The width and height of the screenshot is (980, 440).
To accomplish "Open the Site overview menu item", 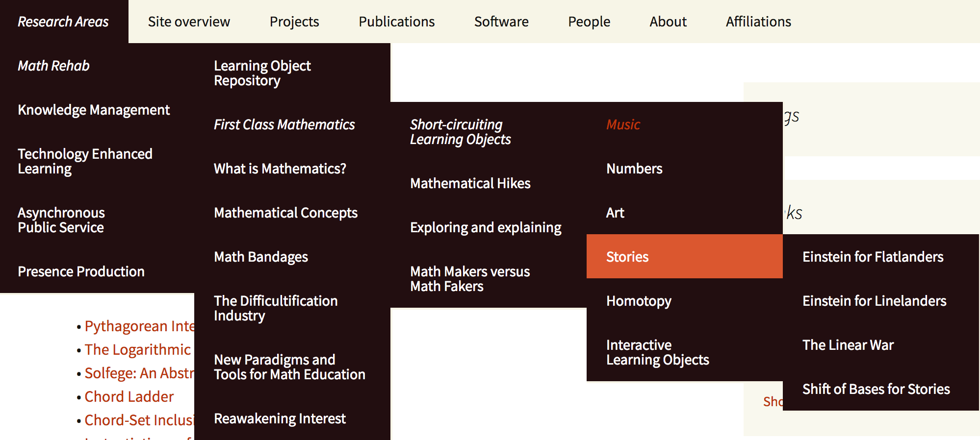I will pos(189,22).
